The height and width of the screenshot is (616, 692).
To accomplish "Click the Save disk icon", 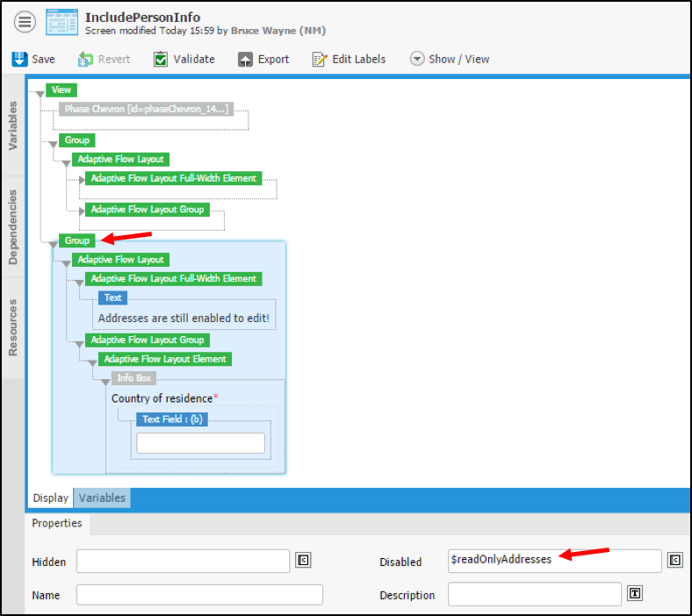I will click(19, 59).
